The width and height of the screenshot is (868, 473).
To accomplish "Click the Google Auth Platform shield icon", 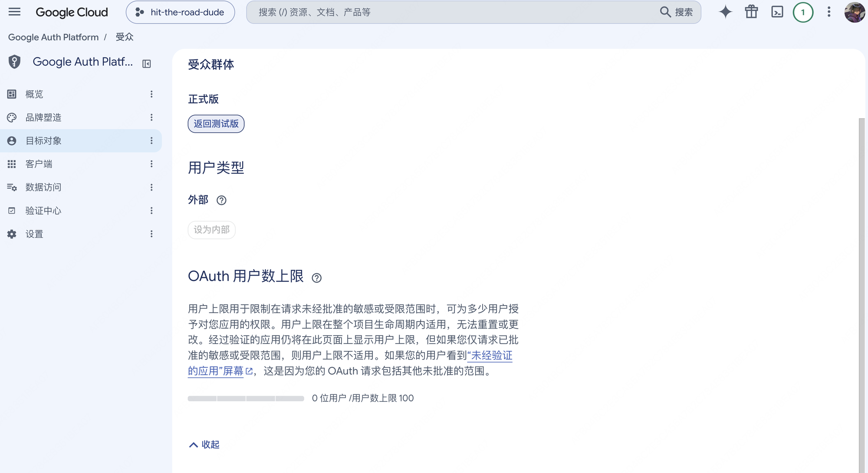I will point(14,62).
